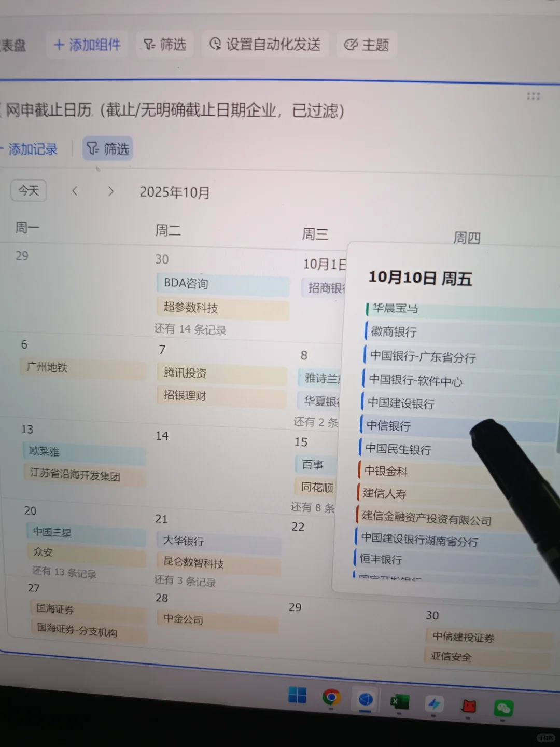
Task: Expand 还有 3 条记录 on day 21
Action: [x=185, y=581]
